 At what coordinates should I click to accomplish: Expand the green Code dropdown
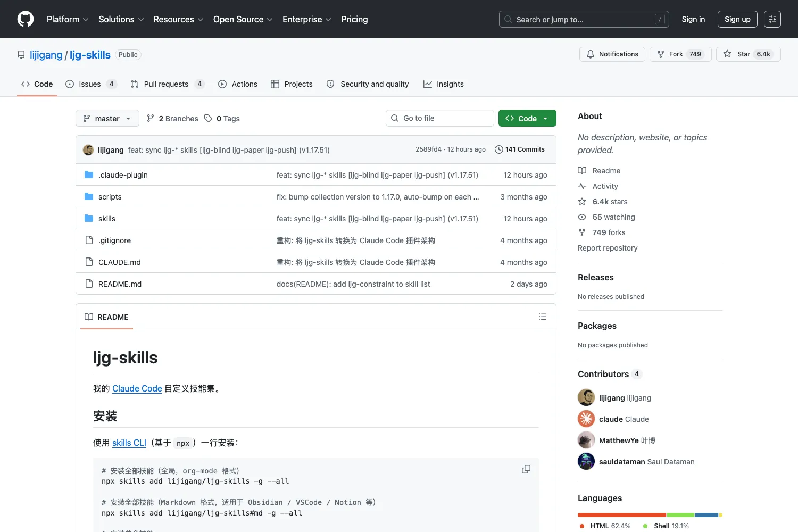(527, 118)
